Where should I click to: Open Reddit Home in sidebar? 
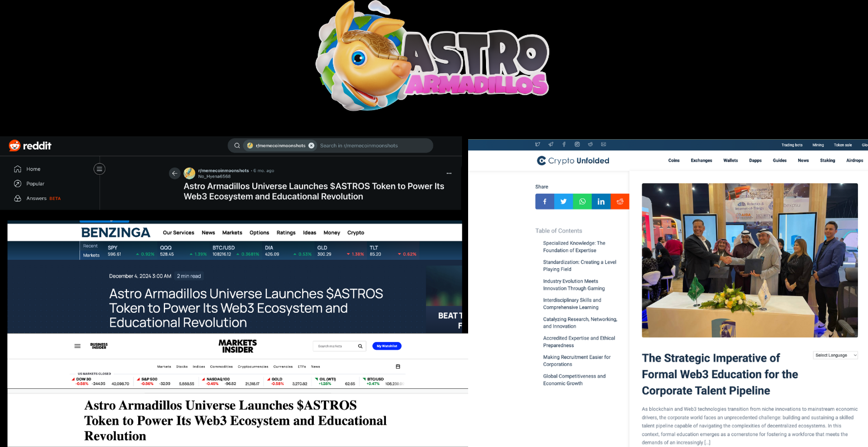(x=27, y=169)
